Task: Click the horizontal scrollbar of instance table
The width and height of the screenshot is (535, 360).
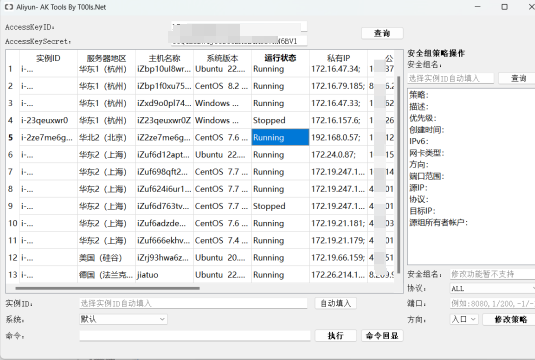Action: pyautogui.click(x=107, y=288)
